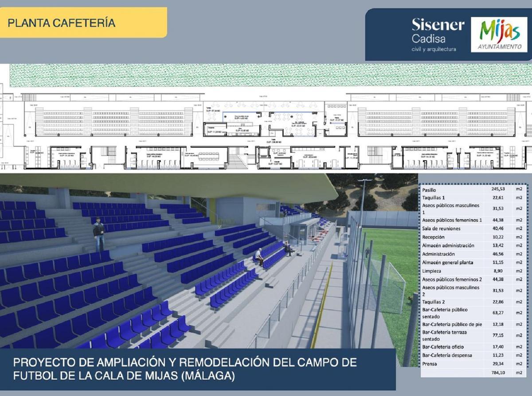Screen dimensions: 532x396
Task: Click the Mijas Ayuntamiento logo
Action: tap(499, 35)
